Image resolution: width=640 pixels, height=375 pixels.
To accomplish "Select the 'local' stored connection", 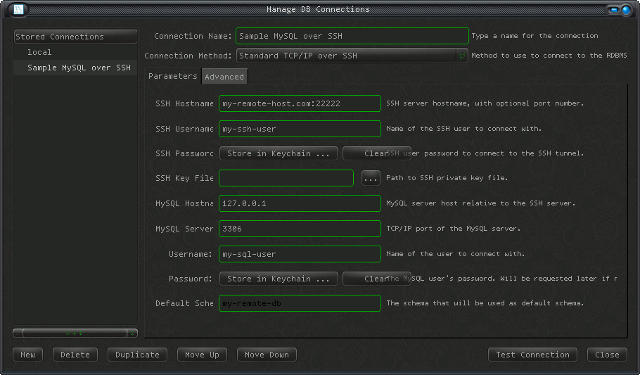I will click(x=75, y=52).
